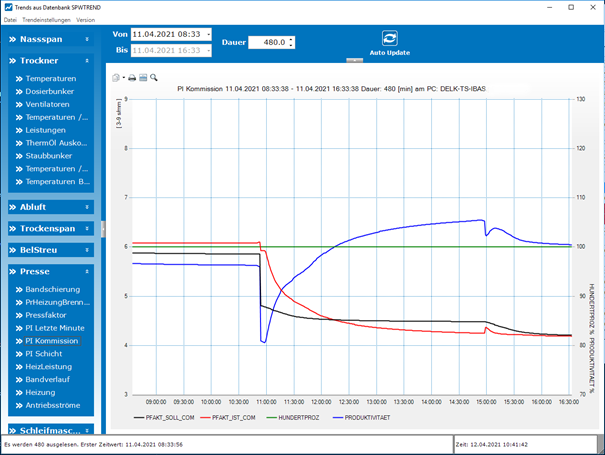The image size is (605, 455).
Task: Click the Von date field
Action: [169, 34]
